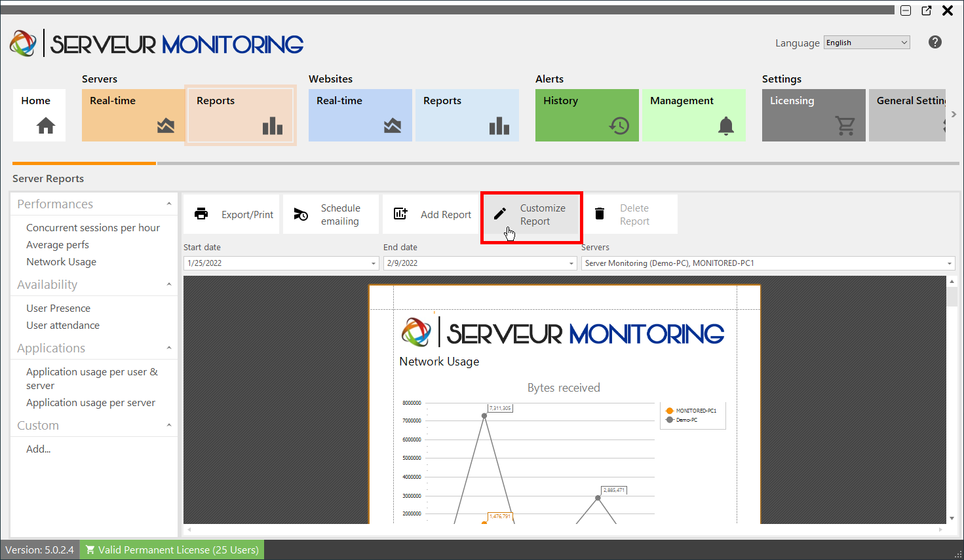The image size is (964, 560).
Task: Select User Presence report
Action: click(x=58, y=308)
